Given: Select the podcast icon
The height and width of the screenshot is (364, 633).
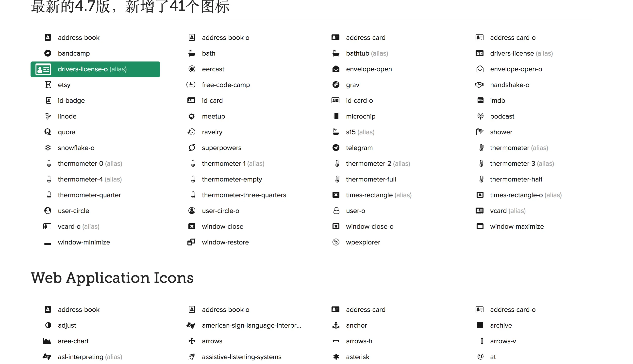Looking at the screenshot, I should coord(480,116).
